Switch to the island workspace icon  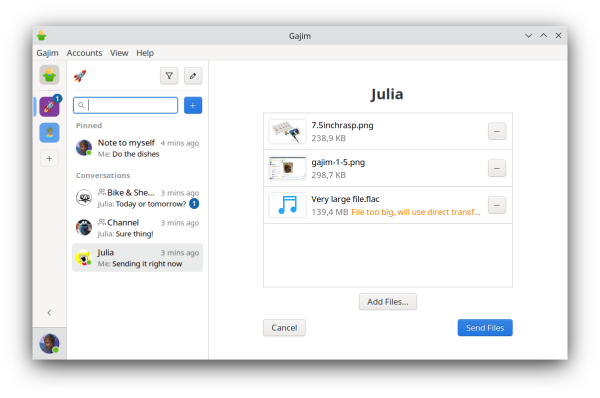pyautogui.click(x=49, y=133)
